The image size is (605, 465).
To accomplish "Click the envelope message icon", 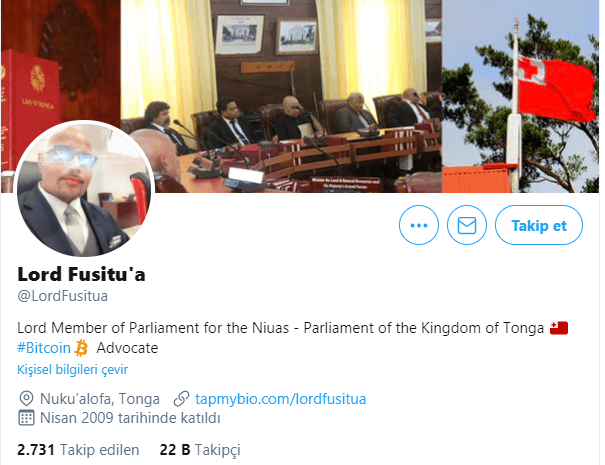I will [x=466, y=225].
